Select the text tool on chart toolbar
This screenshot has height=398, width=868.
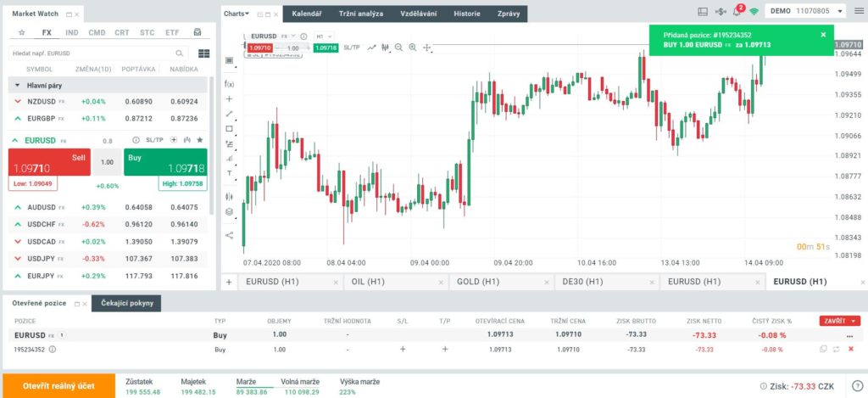(x=229, y=173)
